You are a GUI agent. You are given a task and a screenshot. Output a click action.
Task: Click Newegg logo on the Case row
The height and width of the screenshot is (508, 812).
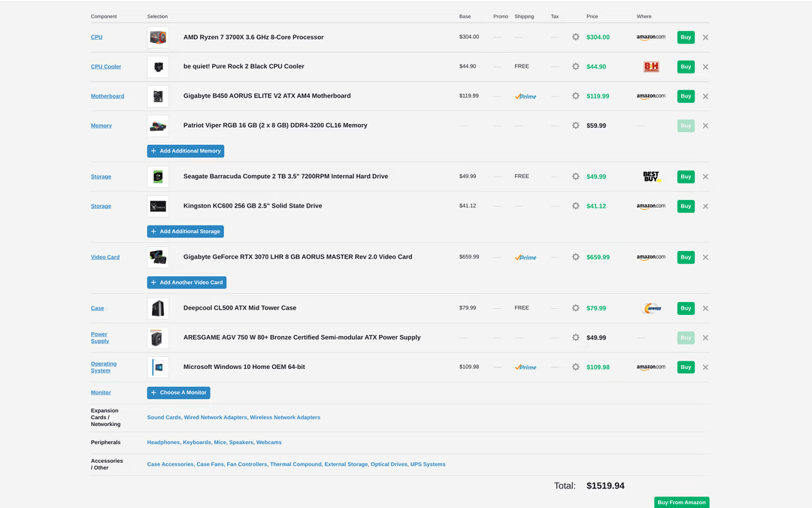651,308
